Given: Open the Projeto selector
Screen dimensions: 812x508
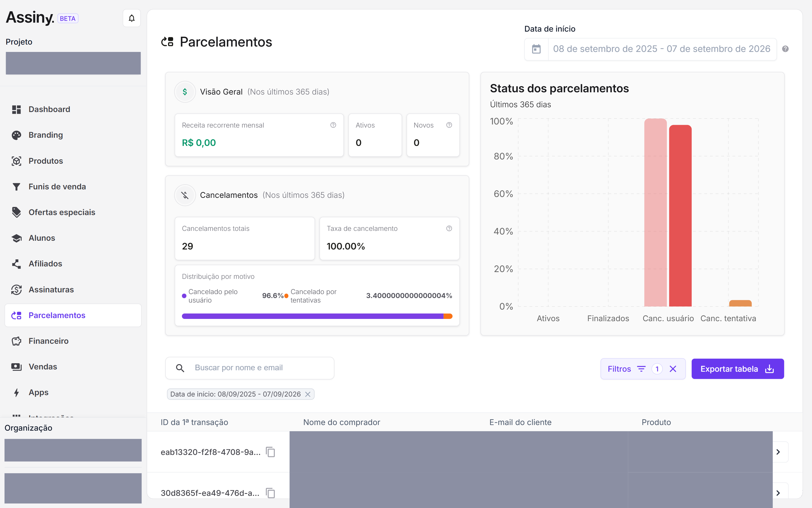Looking at the screenshot, I should tap(73, 63).
